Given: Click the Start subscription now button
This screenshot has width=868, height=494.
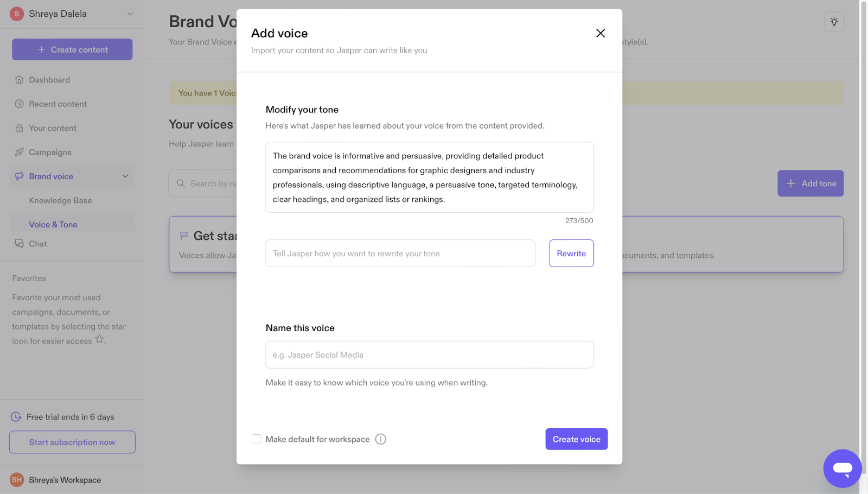Looking at the screenshot, I should point(72,442).
